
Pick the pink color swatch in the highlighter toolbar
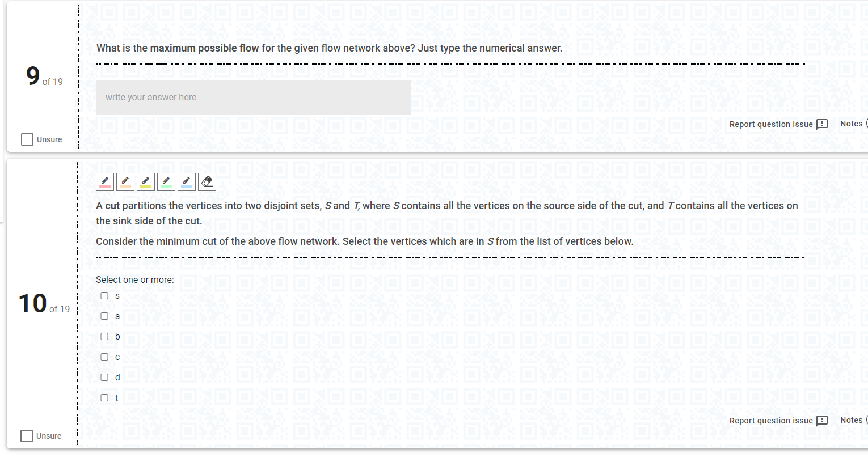(x=104, y=181)
